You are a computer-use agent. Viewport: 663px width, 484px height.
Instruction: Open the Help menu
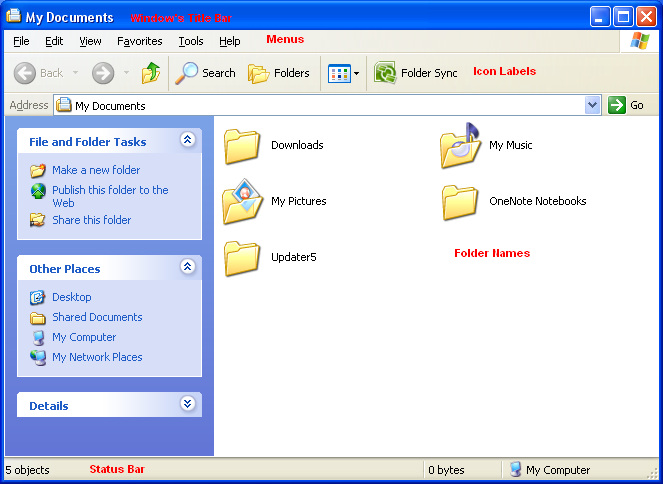230,41
